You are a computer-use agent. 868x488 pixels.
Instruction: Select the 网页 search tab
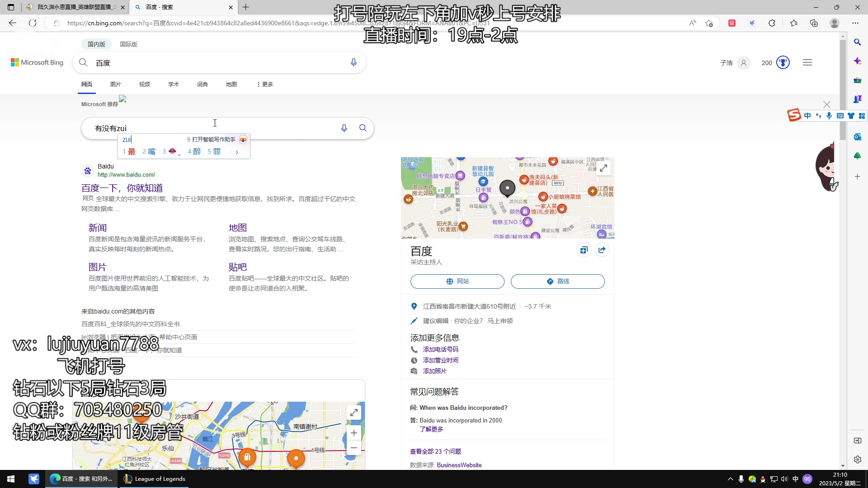pyautogui.click(x=87, y=84)
